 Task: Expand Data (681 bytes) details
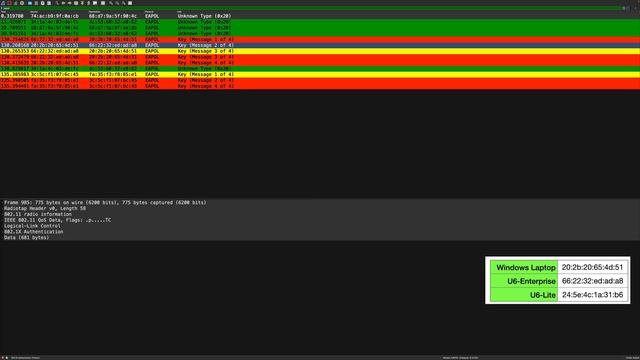coord(320,238)
